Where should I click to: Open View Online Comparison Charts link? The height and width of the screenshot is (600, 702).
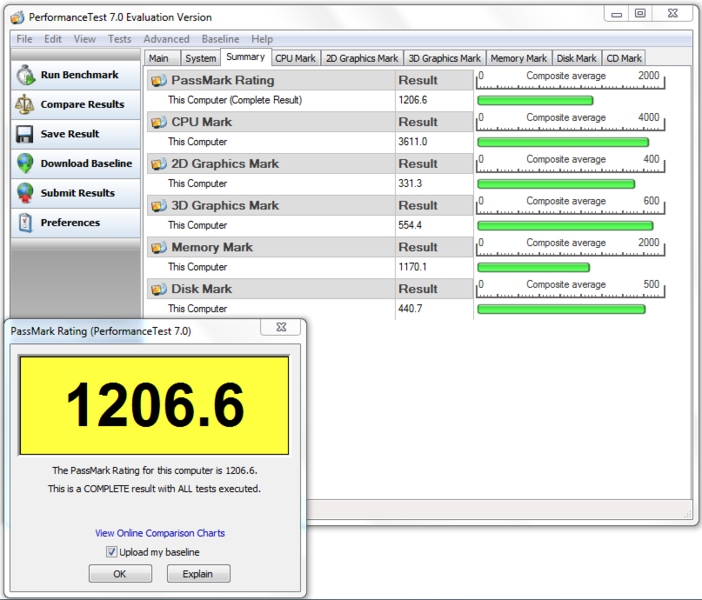point(160,533)
